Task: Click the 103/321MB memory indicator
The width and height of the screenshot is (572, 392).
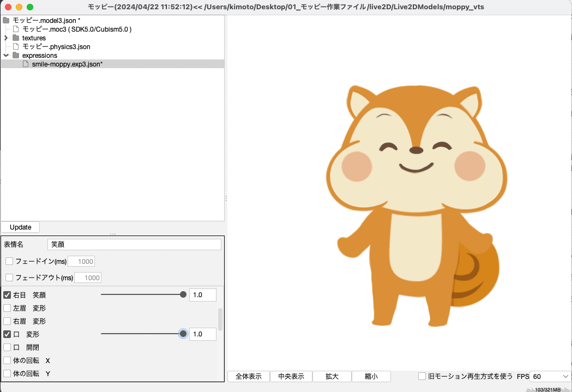Action: pyautogui.click(x=547, y=389)
